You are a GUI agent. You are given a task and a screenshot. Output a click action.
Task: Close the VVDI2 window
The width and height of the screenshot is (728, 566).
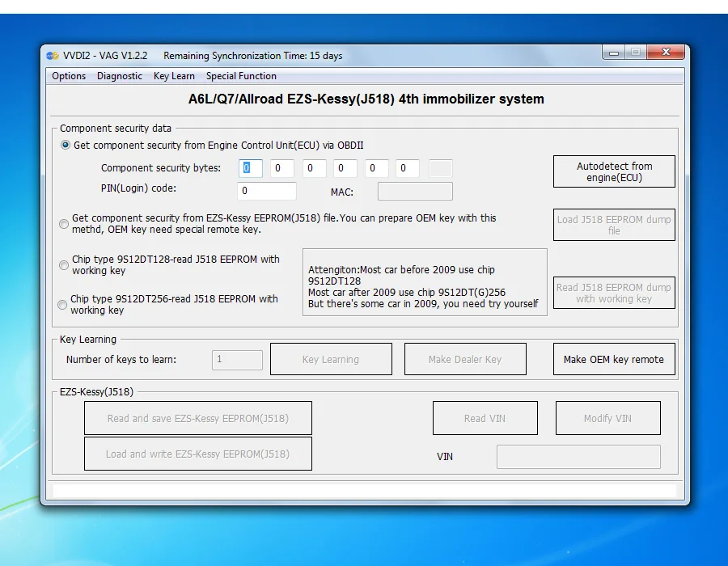pos(666,52)
